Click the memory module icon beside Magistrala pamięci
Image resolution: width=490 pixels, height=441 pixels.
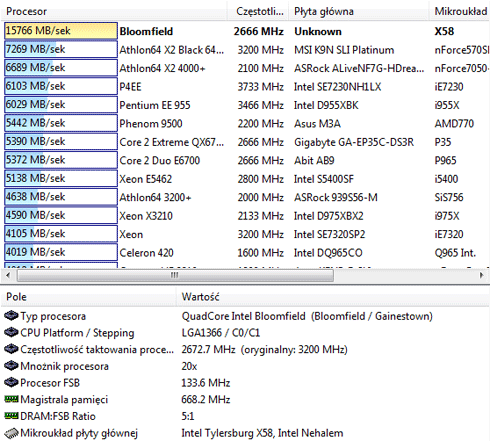(11, 399)
